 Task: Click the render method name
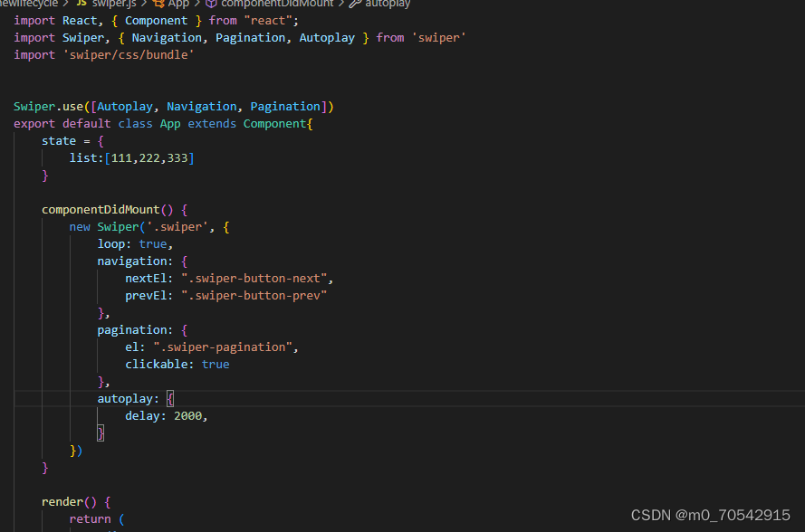63,501
